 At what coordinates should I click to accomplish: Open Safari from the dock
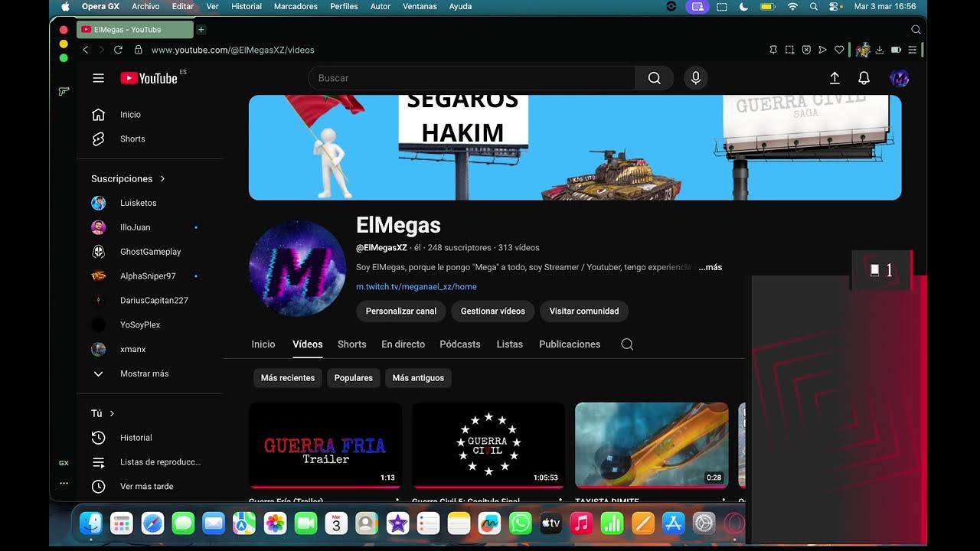152,523
